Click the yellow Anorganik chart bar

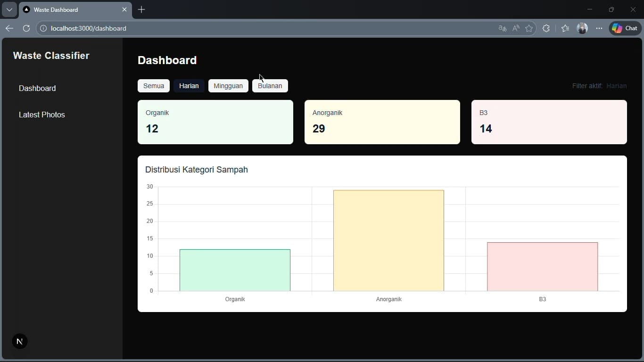click(x=388, y=240)
